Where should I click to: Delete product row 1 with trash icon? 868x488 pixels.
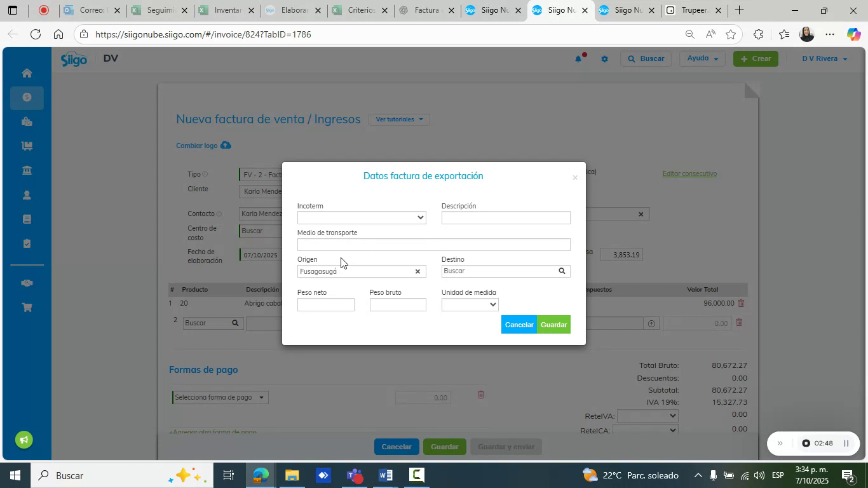click(x=741, y=304)
